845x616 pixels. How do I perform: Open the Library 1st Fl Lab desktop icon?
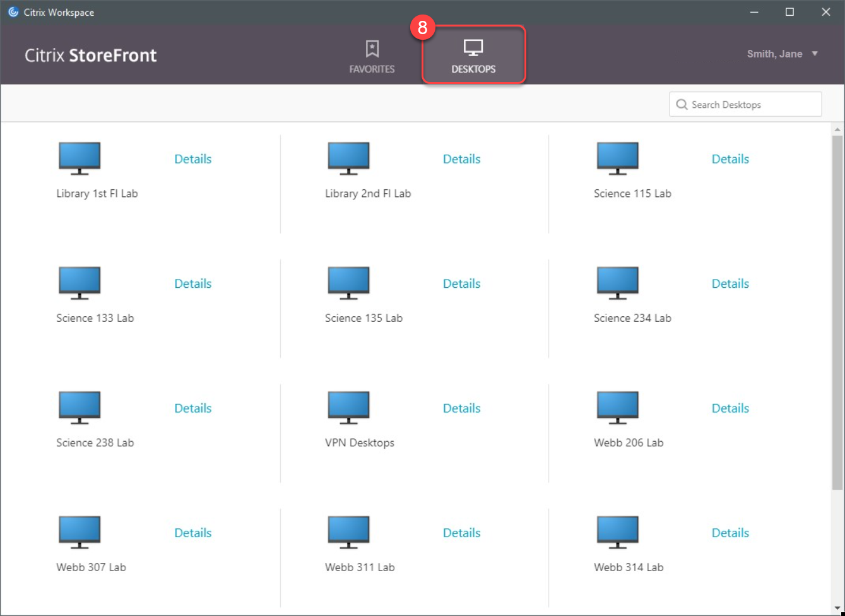tap(80, 158)
